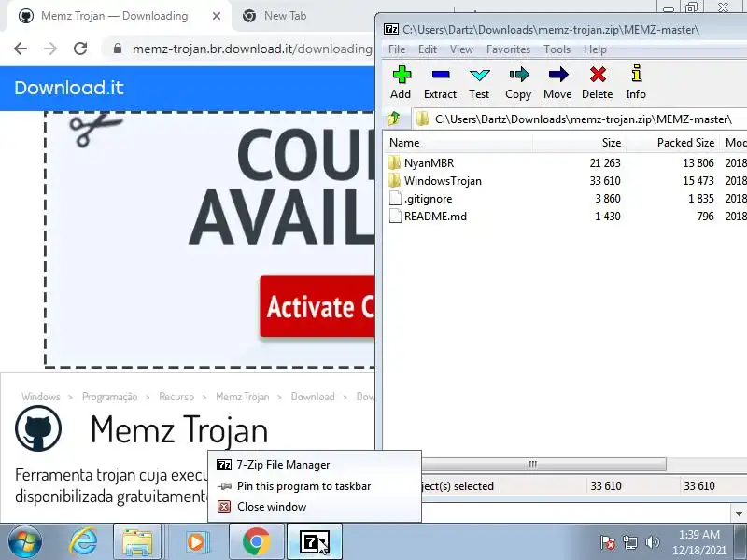This screenshot has width=747, height=560.
Task: Open the File menu in 7-Zip
Action: (396, 49)
